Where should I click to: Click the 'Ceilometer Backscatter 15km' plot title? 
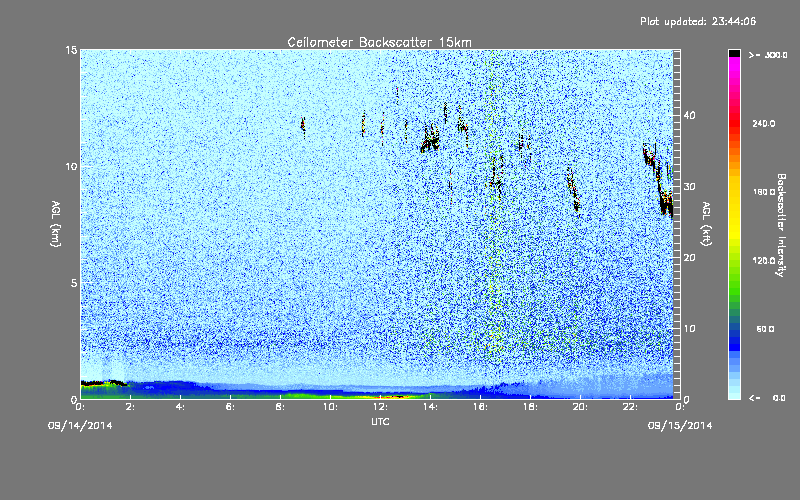tap(379, 42)
